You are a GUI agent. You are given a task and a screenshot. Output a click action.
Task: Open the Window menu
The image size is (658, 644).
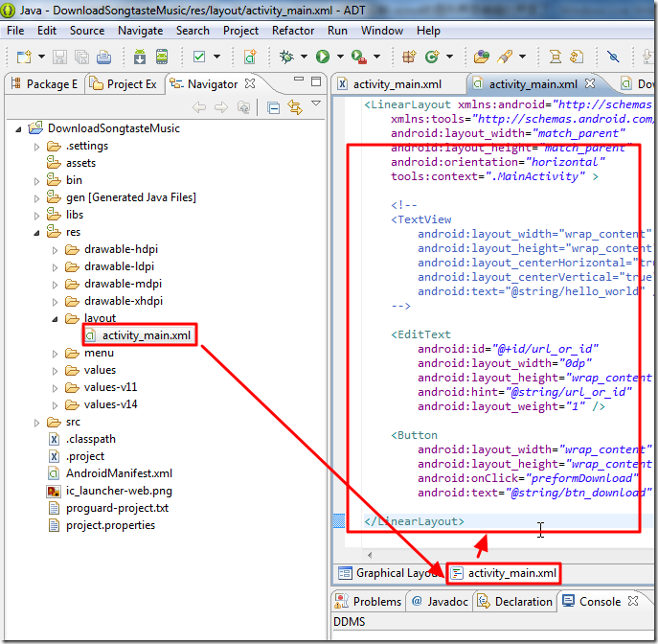(x=382, y=31)
